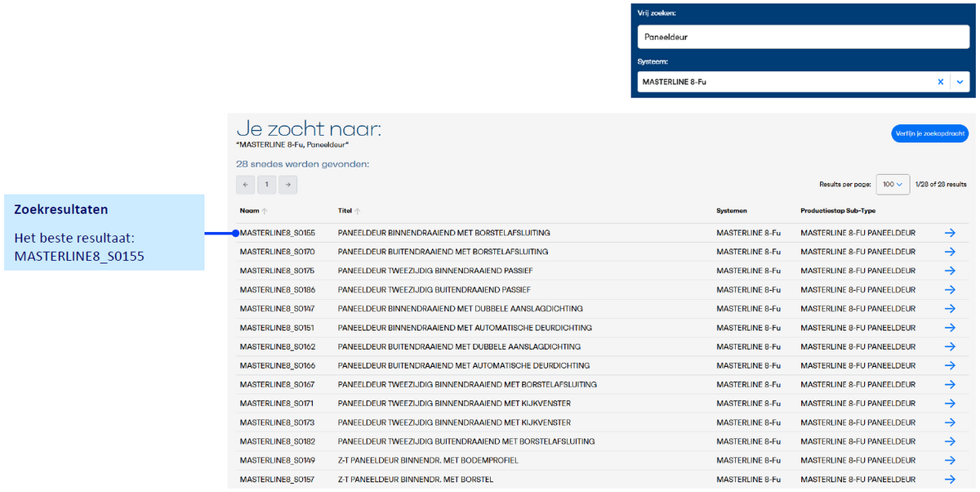
Task: Select MASTERLINE8_S0175 name cell
Action: click(x=278, y=271)
